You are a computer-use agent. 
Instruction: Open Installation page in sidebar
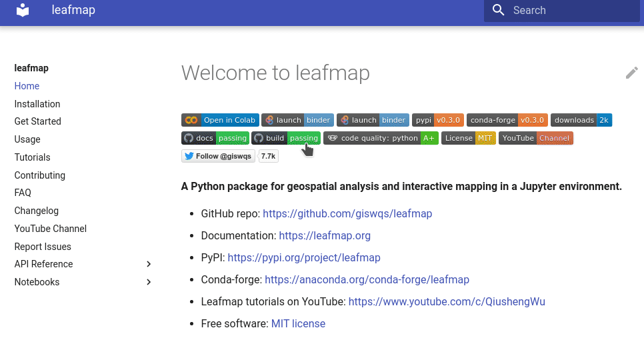click(x=37, y=104)
